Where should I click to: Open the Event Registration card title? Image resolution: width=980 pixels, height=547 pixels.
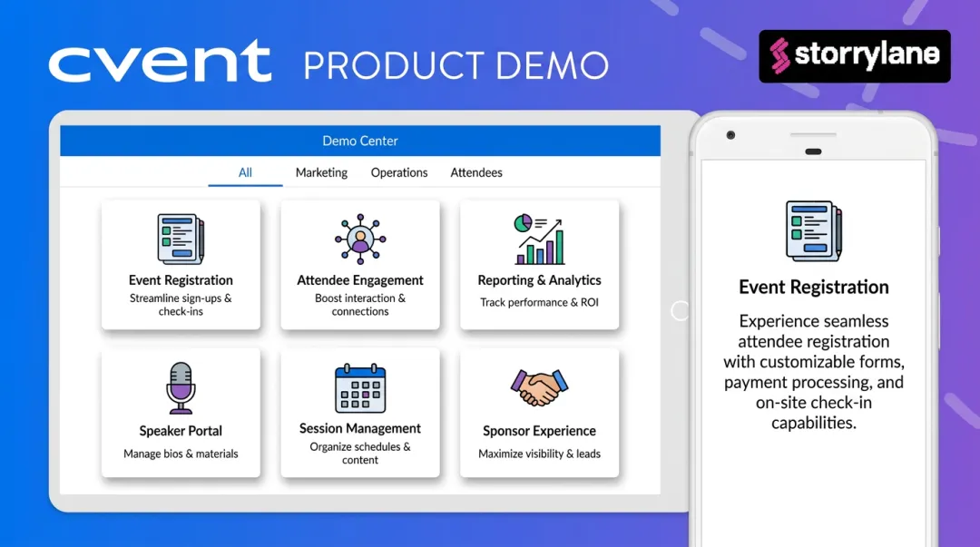click(x=181, y=280)
